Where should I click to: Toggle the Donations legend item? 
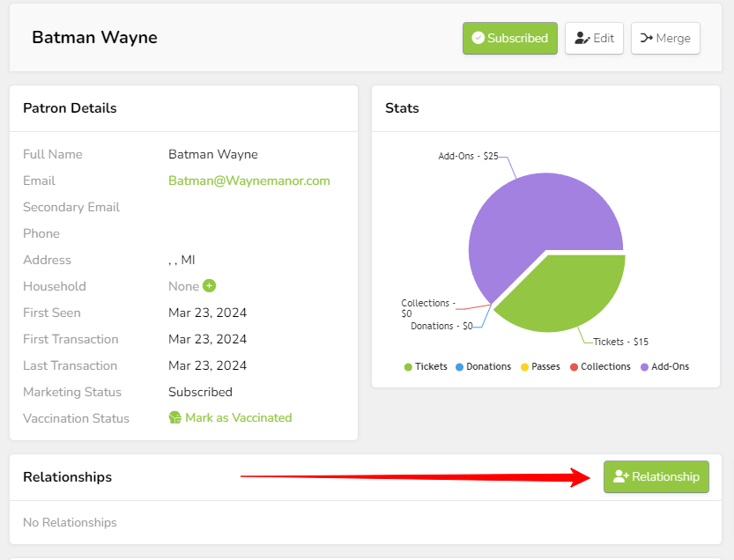pyautogui.click(x=483, y=366)
